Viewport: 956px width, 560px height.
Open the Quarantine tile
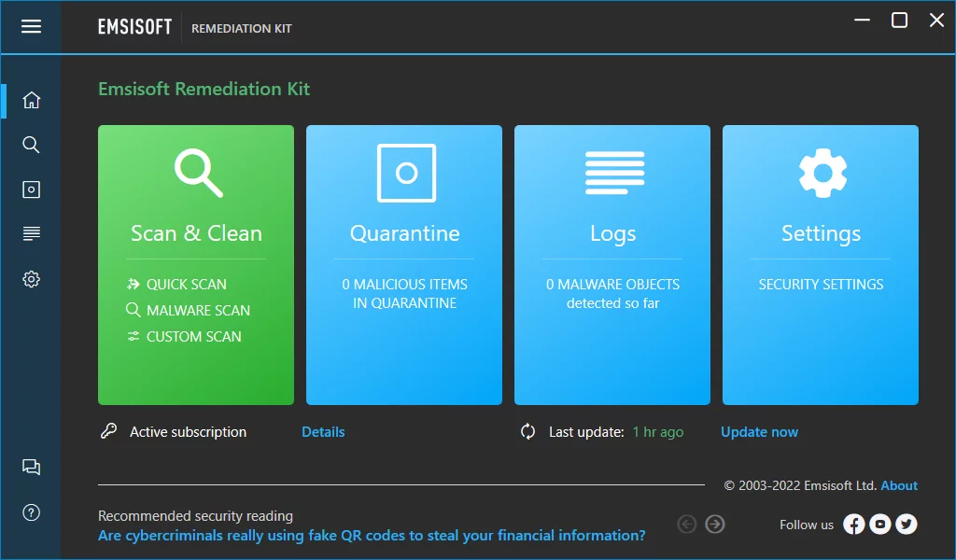(404, 265)
